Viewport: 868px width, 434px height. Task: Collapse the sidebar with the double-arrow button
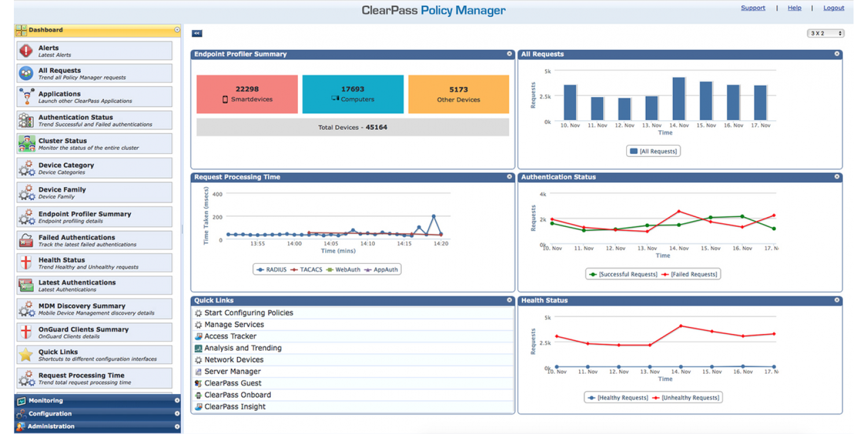point(197,34)
